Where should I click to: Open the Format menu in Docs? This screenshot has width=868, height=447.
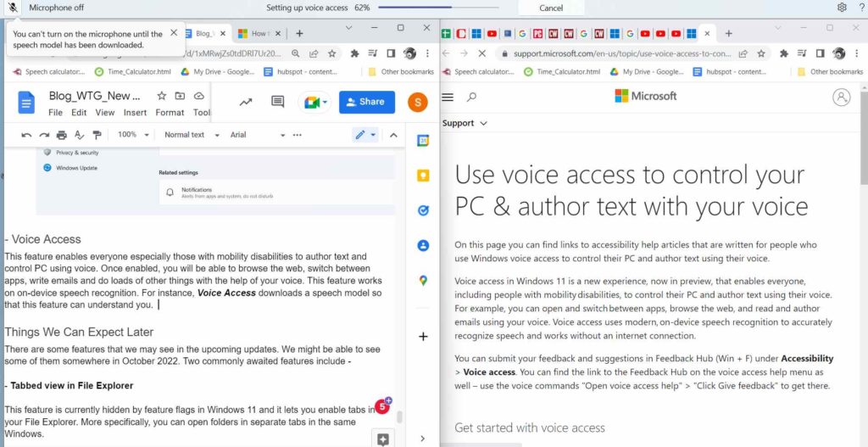170,113
